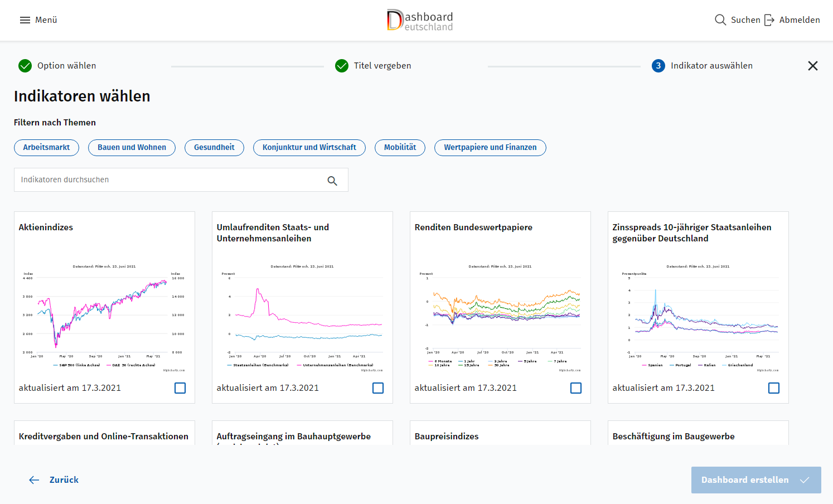
Task: Click the Filtern nach Themen label
Action: (x=55, y=123)
